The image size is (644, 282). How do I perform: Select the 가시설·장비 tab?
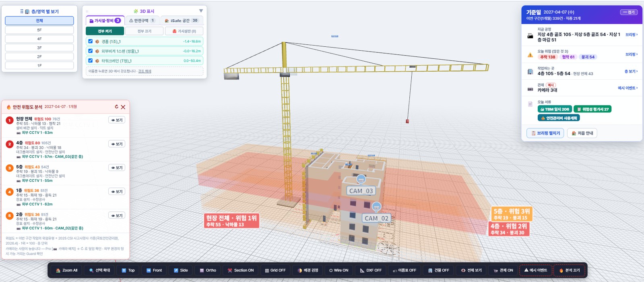coord(105,21)
